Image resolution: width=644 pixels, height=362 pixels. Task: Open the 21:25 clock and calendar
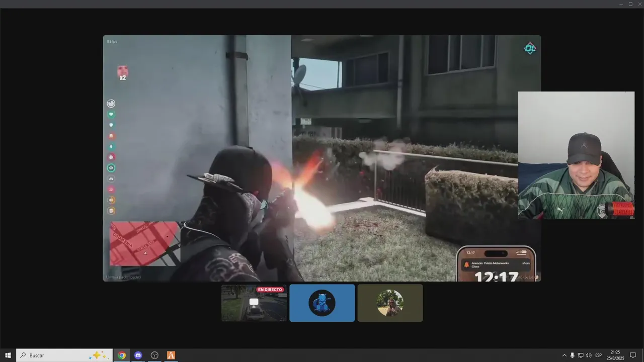pos(615,355)
